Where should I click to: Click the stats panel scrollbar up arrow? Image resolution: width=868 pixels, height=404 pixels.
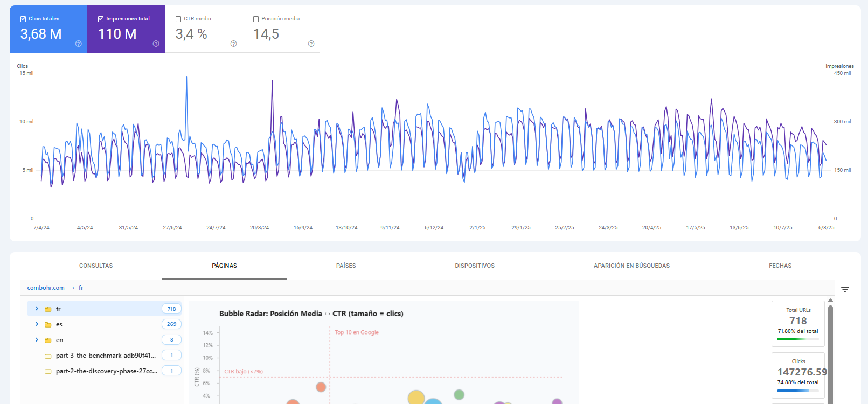pos(830,300)
